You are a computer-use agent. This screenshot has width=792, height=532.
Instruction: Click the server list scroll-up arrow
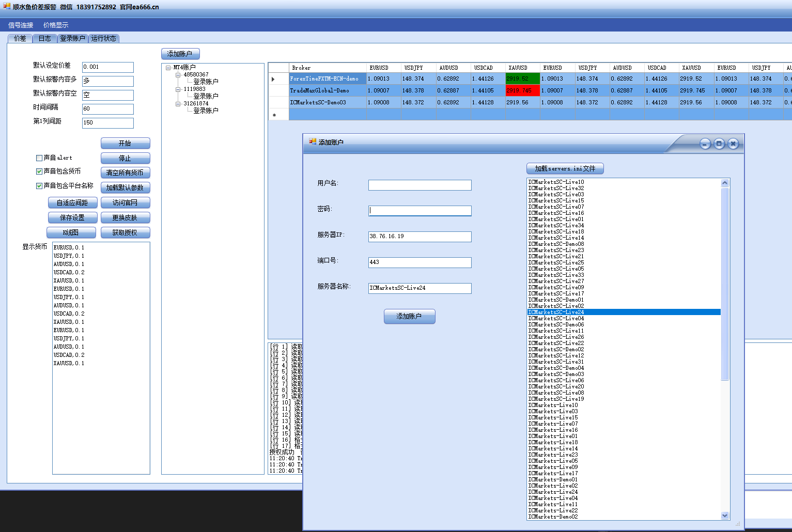point(725,183)
